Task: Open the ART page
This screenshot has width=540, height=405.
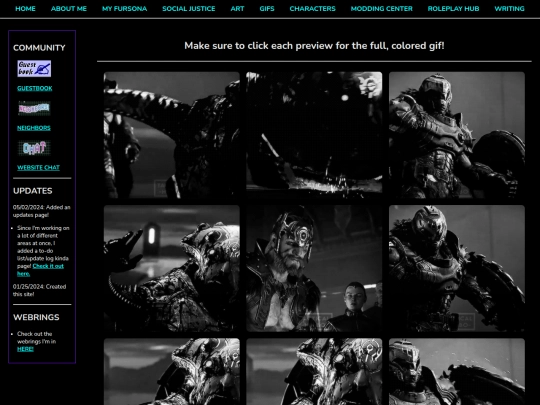Action: pos(237,9)
